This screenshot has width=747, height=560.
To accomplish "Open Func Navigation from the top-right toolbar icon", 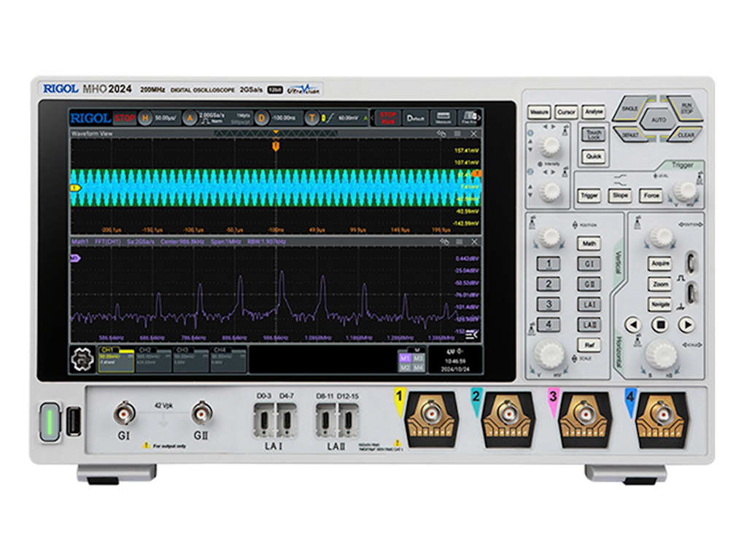I will click(x=469, y=118).
